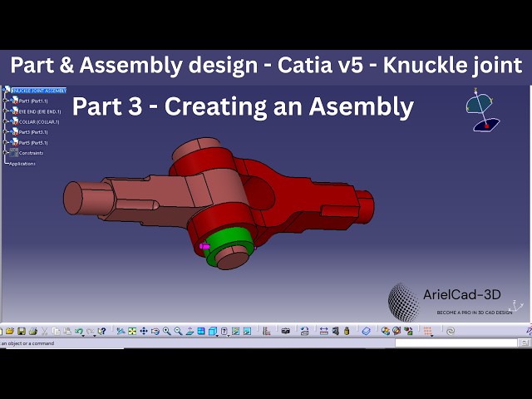This screenshot has height=399, width=532.
Task: Click the red-green catalog browser icon
Action: [408, 331]
